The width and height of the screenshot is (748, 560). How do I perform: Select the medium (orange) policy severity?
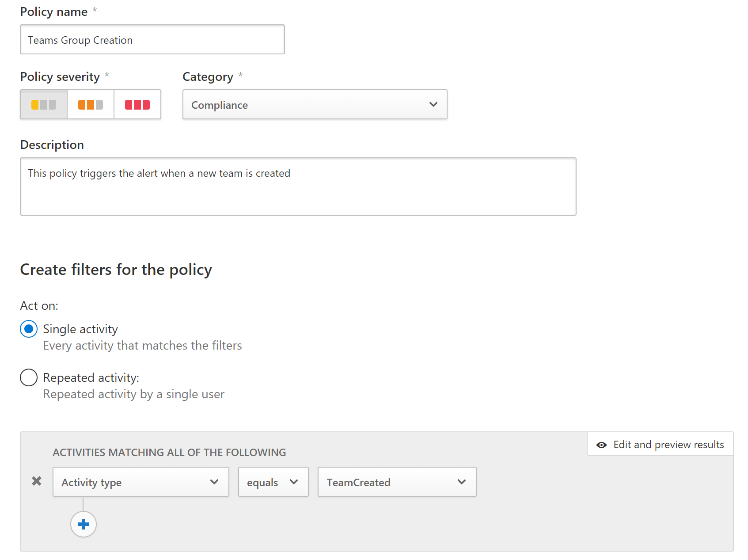[90, 104]
